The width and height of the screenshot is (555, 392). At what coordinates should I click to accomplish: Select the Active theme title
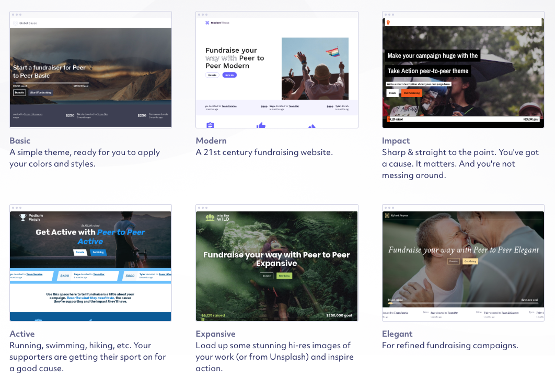tap(22, 334)
